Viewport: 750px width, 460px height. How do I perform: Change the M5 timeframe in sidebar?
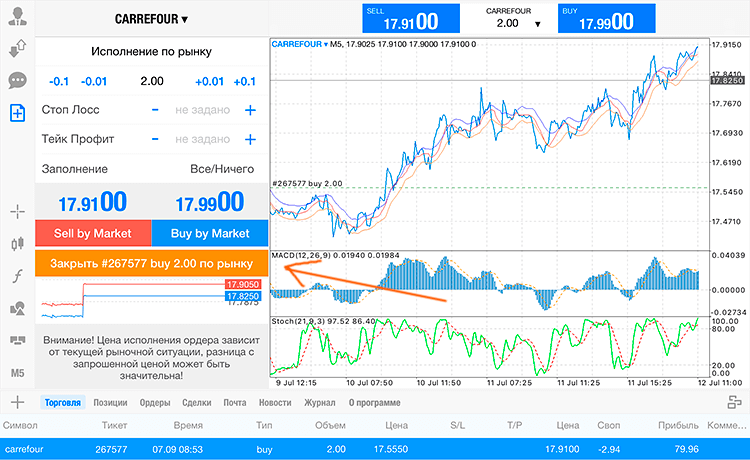point(18,373)
